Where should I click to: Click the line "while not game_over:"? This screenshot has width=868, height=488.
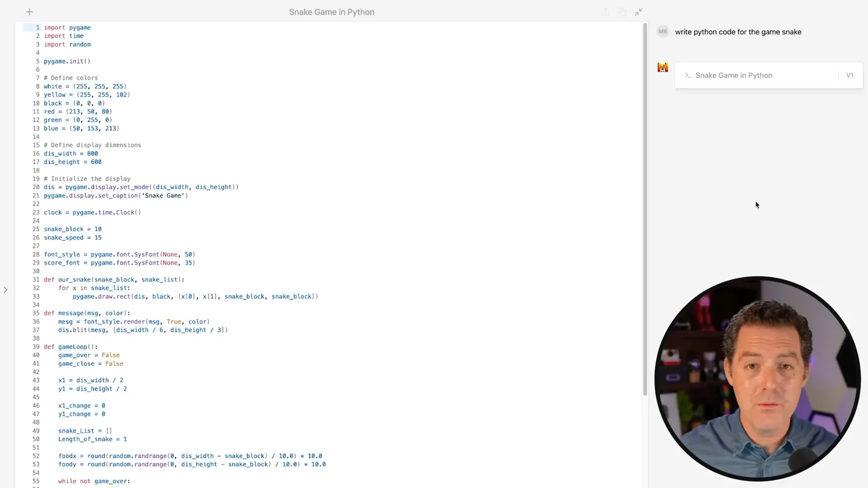pos(94,481)
